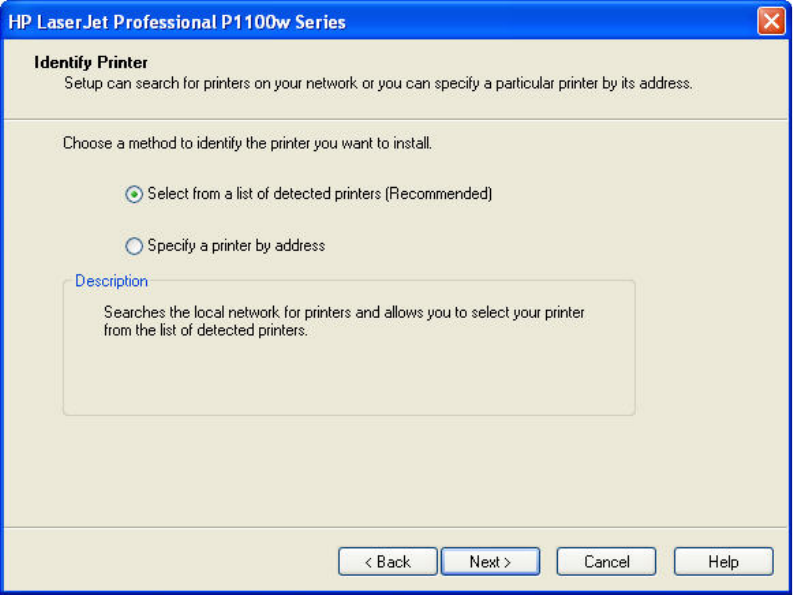
Task: Cancel the printer installation
Action: tap(606, 562)
